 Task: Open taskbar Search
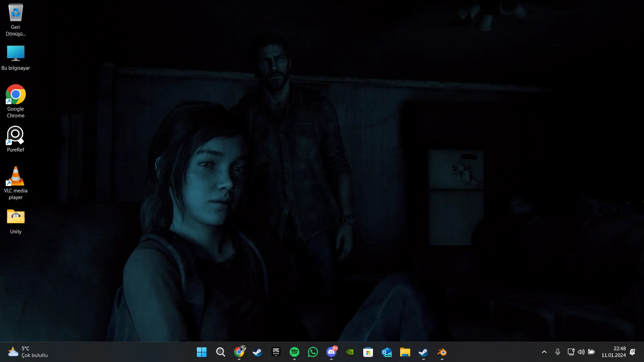(220, 352)
